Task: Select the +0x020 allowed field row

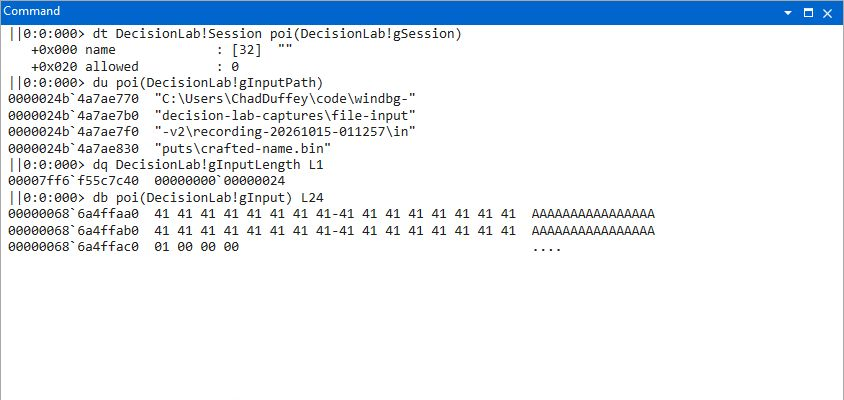Action: click(x=135, y=67)
